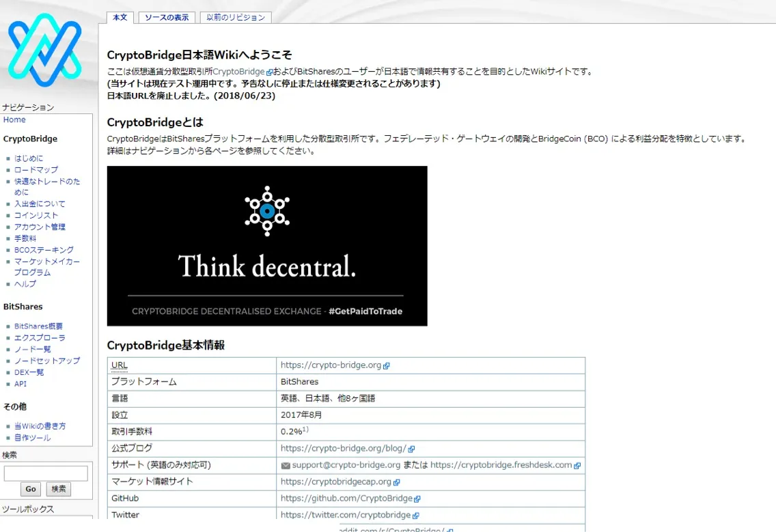Click the CryptoBridge基本情報 heading
776x532 pixels.
click(x=166, y=346)
